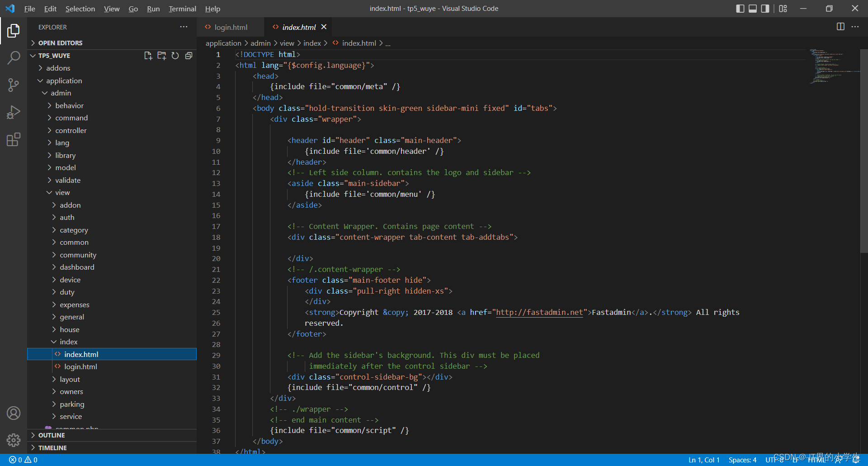The image size is (868, 466).
Task: Toggle primary side bar layout icon
Action: click(740, 9)
